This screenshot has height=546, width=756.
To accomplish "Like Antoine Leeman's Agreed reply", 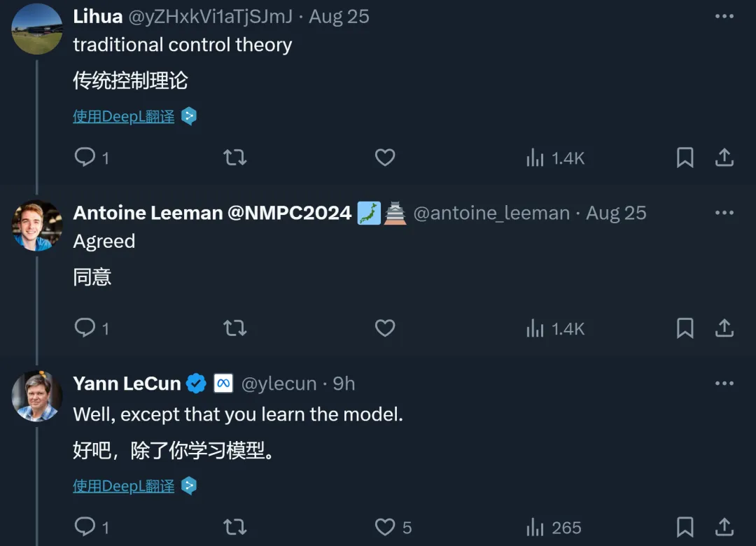I will (x=385, y=328).
